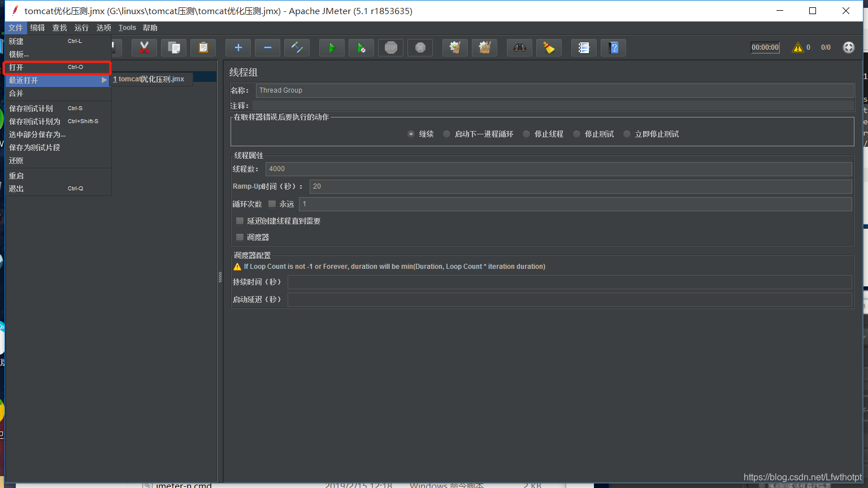
Task: Click the 启动延迟（秒） field
Action: (x=570, y=299)
